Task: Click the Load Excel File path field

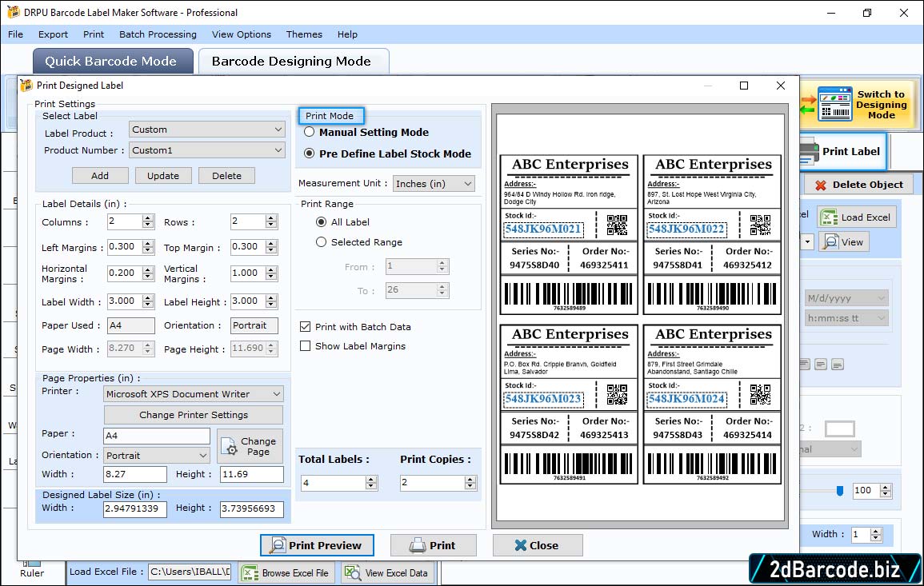Action: click(x=190, y=572)
